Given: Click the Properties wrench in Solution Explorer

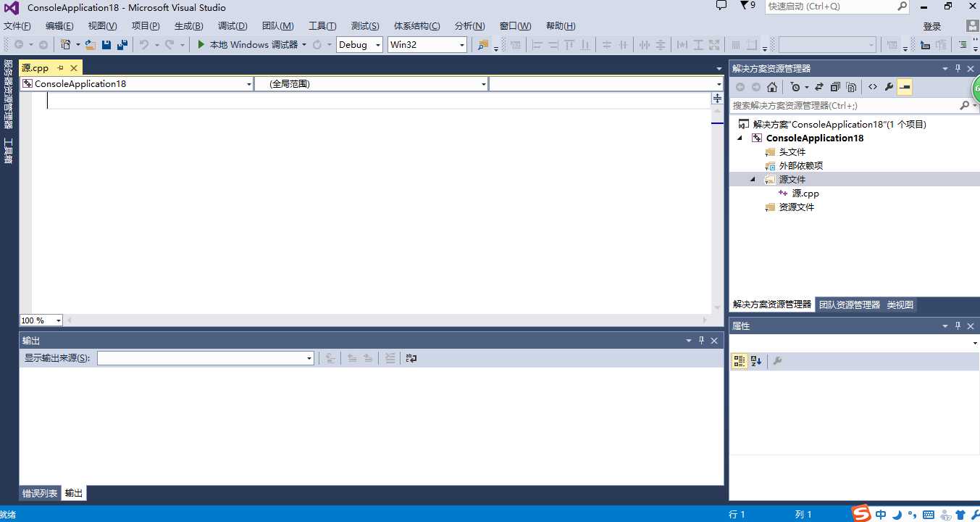Looking at the screenshot, I should [x=889, y=87].
